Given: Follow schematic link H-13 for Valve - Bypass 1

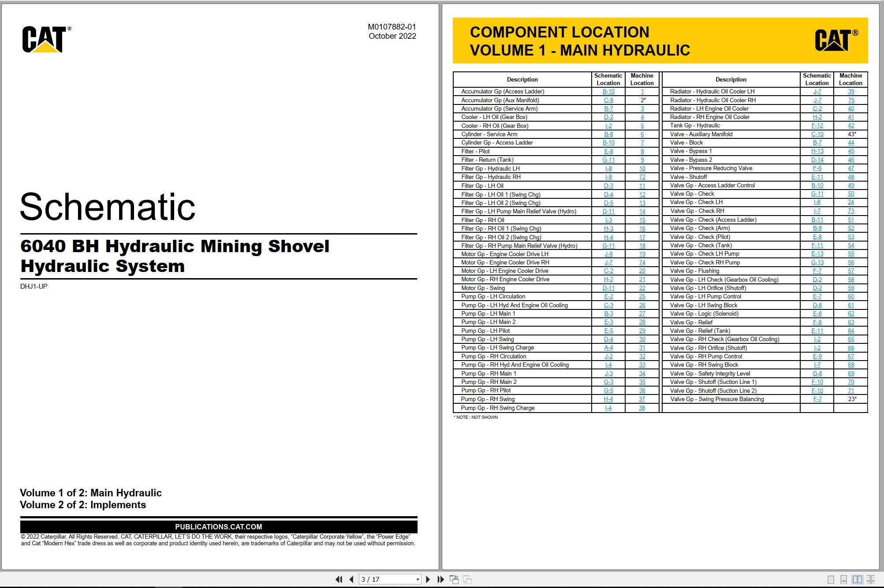Looking at the screenshot, I should (x=817, y=151).
